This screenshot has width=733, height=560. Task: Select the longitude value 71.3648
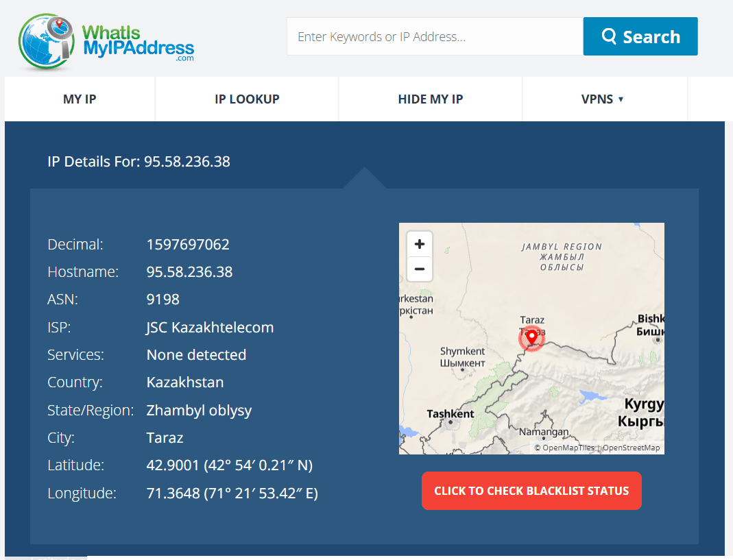pos(232,493)
